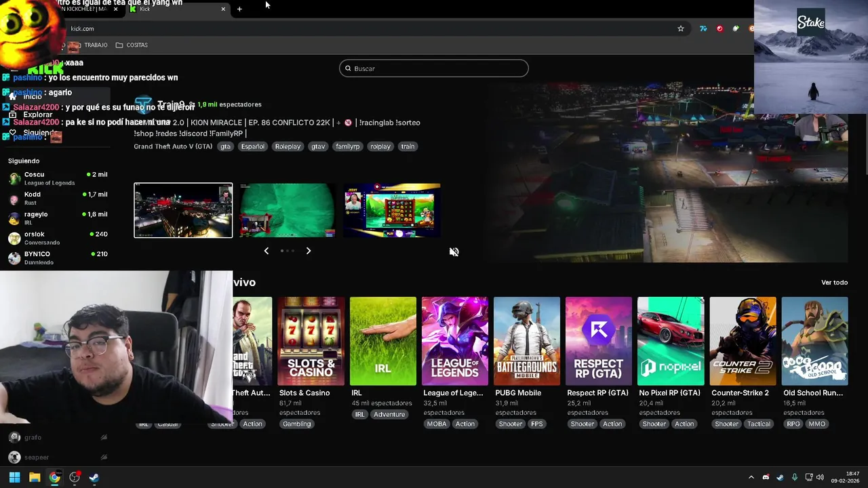Open the Old School RuneScape category card

pyautogui.click(x=814, y=341)
